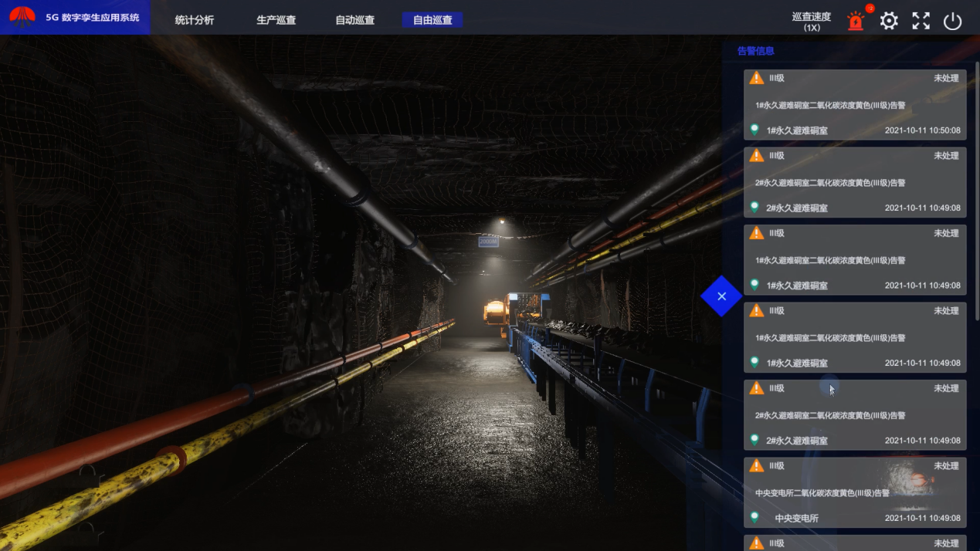Collapse alarm panel with blue diamond X

coord(721,296)
